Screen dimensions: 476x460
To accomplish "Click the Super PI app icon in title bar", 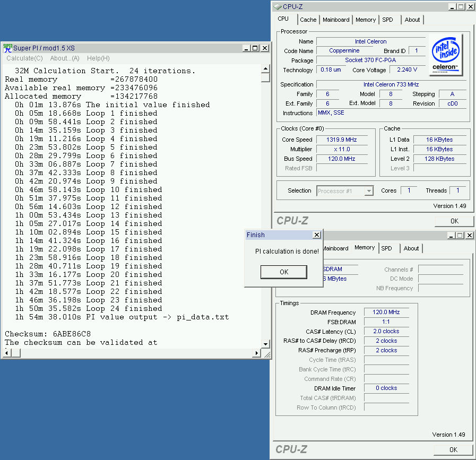I will tap(7, 48).
